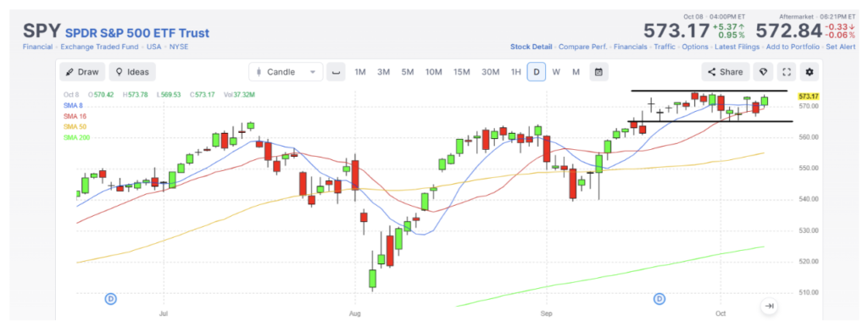
Task: Click the SPY ticker symbol
Action: pos(41,31)
